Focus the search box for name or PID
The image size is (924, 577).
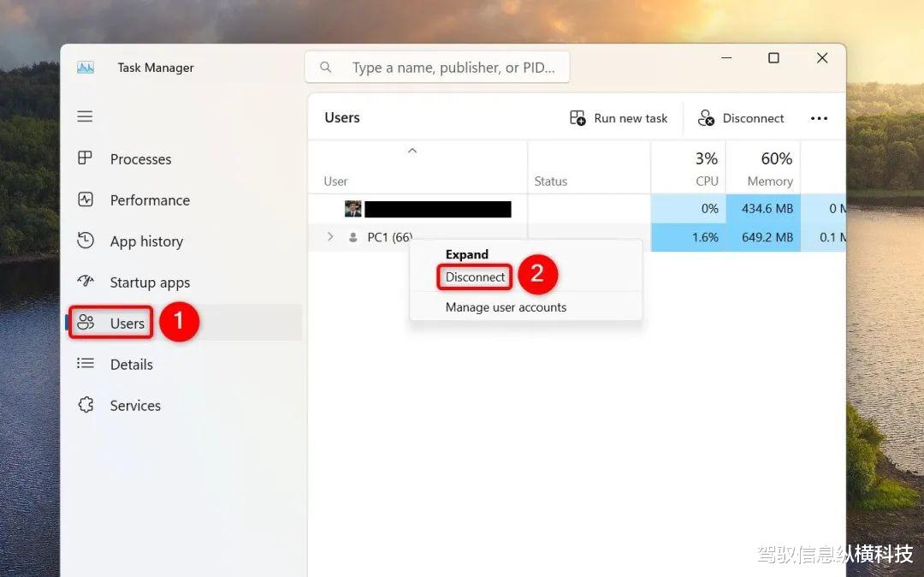(x=437, y=67)
